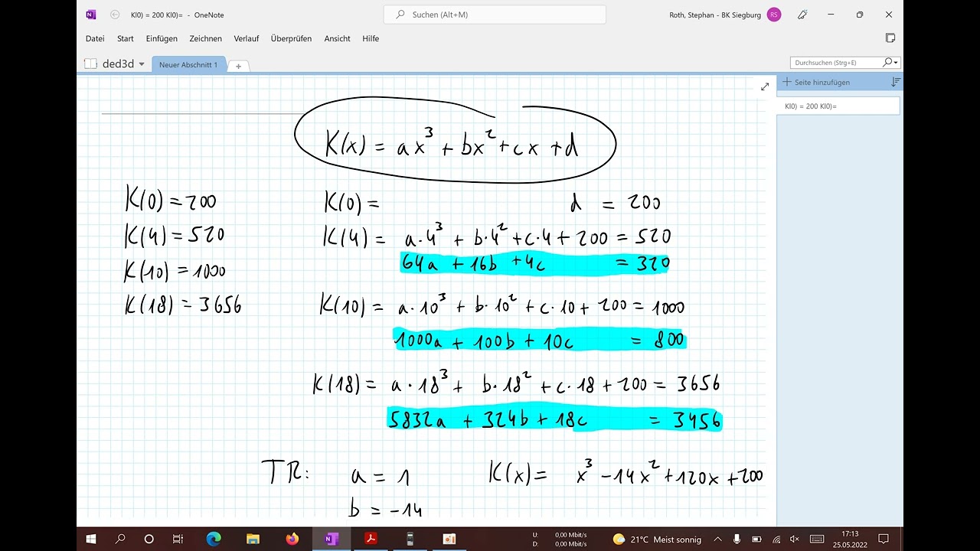The image size is (980, 551).
Task: Open the Ansicht ribbon tab
Action: click(337, 38)
